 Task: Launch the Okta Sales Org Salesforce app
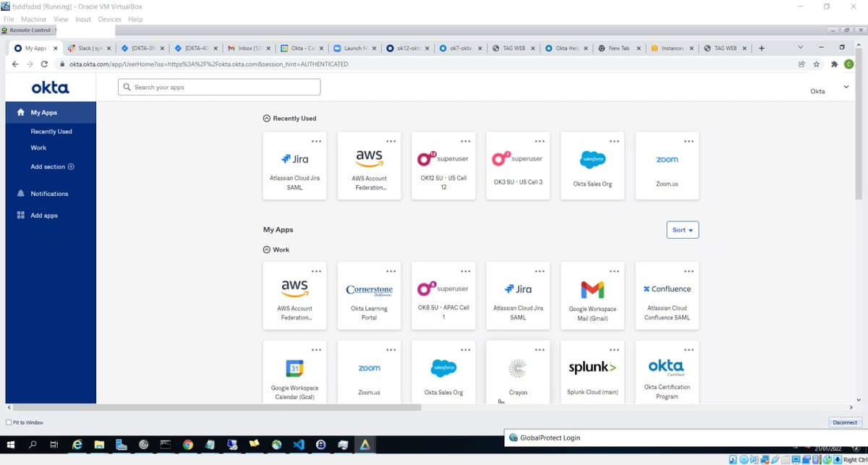(x=592, y=165)
